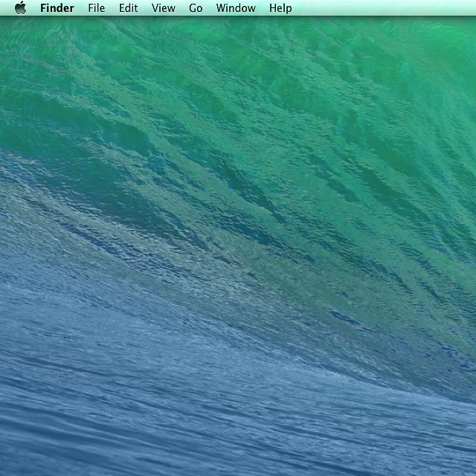This screenshot has width=476, height=476.
Task: Open the View menu
Action: tap(164, 8)
